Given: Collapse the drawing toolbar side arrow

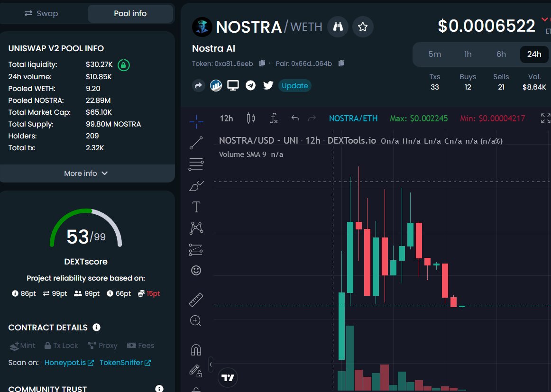Looking at the screenshot, I should 211,365.
